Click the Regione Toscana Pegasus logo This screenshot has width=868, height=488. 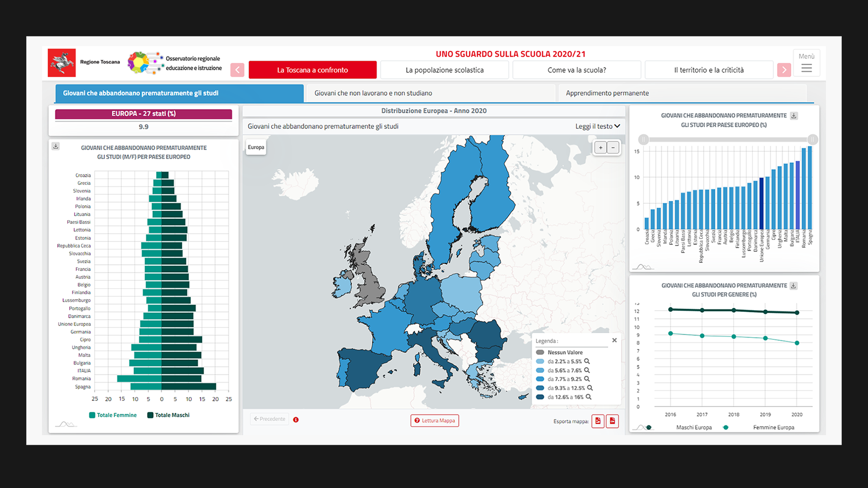(62, 62)
